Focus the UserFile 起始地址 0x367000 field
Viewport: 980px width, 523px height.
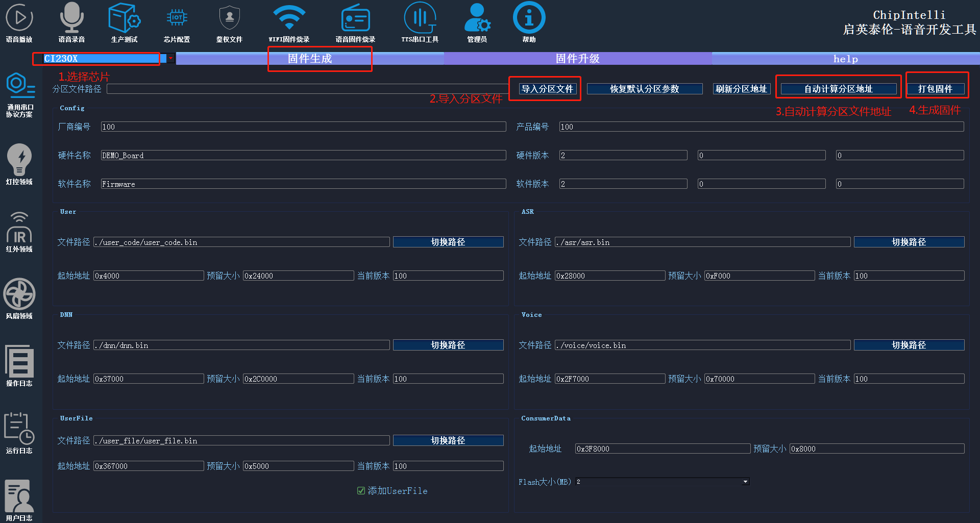point(149,466)
